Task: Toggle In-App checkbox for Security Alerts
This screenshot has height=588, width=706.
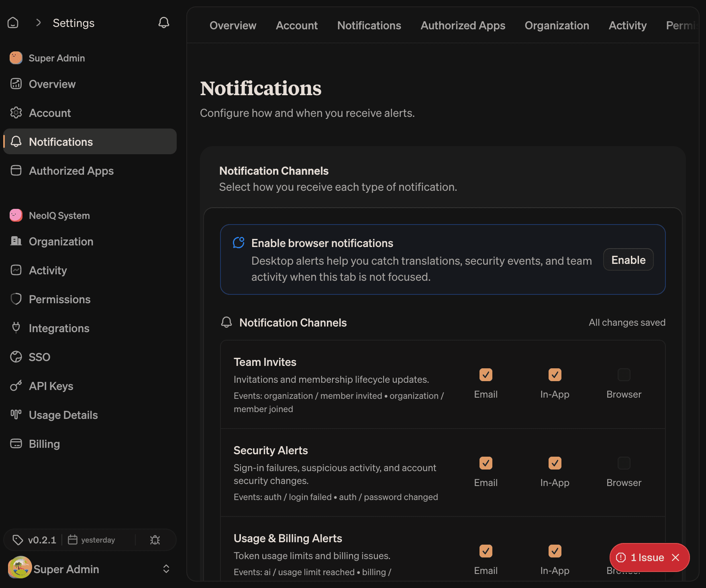Action: (x=555, y=463)
